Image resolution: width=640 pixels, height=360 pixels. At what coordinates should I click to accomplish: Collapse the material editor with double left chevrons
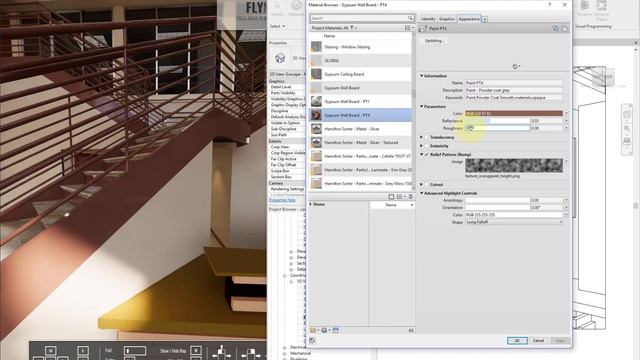point(411,330)
